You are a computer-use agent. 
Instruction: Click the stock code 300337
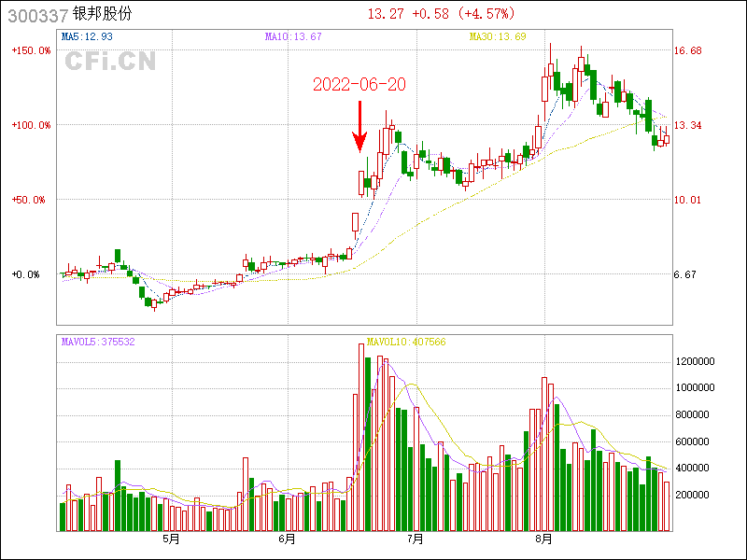coord(34,15)
